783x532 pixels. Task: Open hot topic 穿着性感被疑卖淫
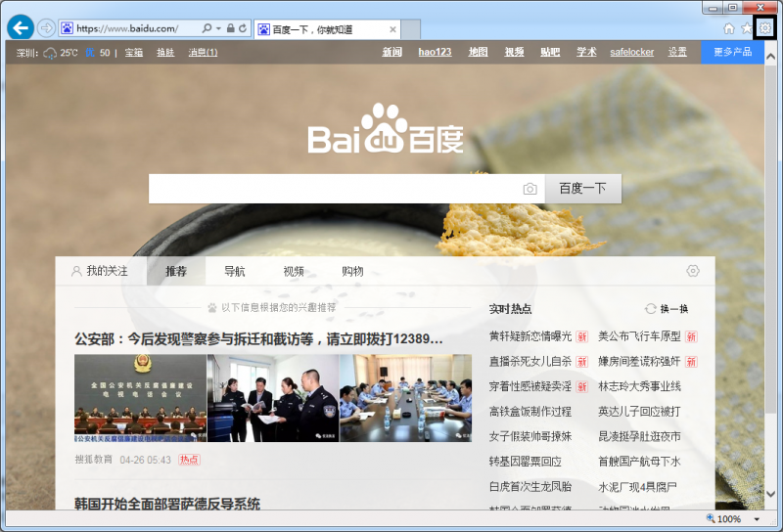pyautogui.click(x=530, y=386)
